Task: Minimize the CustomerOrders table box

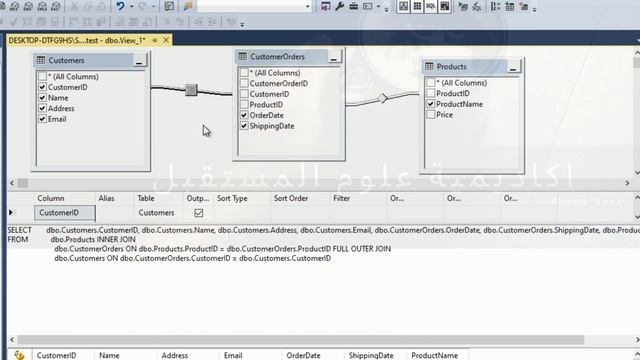Action: (x=333, y=57)
